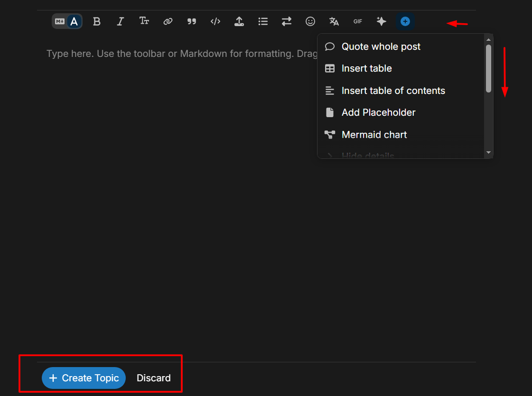Click the grid icon beside Insert table
The height and width of the screenshot is (396, 532).
[x=329, y=68]
